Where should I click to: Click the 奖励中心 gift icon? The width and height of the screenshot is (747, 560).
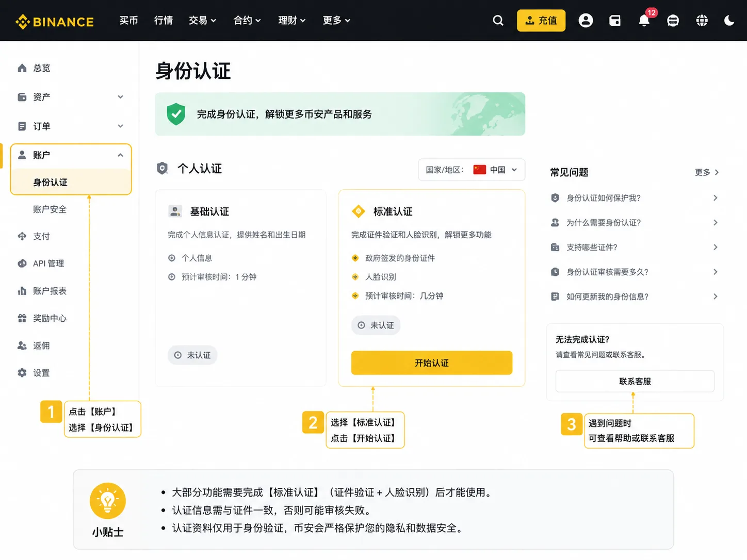pos(22,318)
